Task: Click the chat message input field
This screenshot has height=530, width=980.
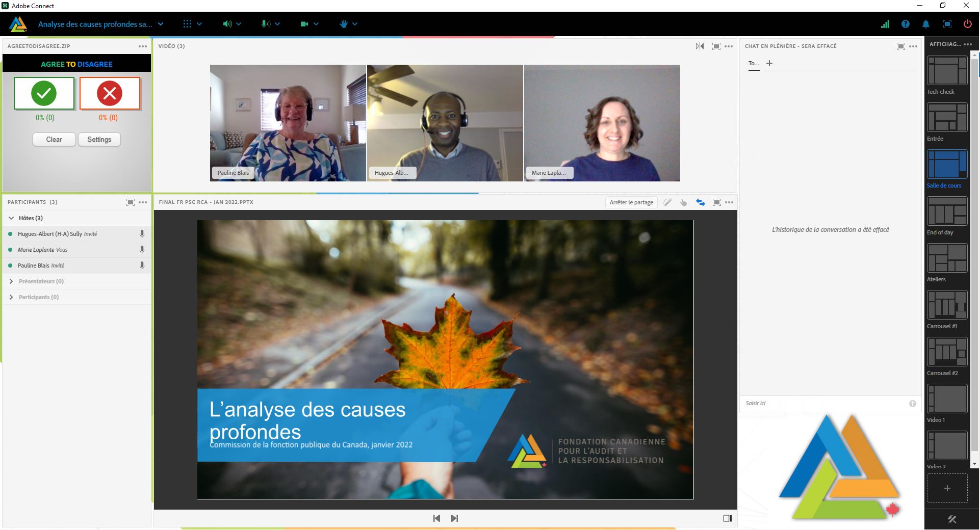Action: pos(823,403)
